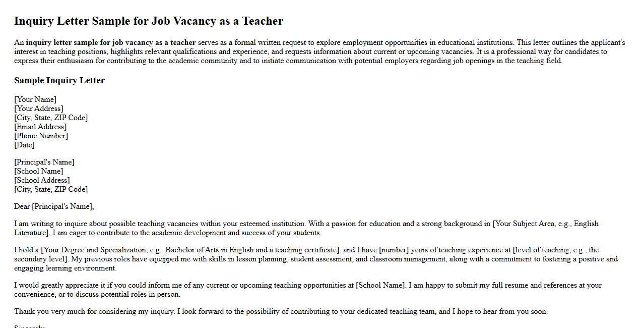
Task: Select the '[Email Address]' placeholder text
Action: click(x=40, y=127)
